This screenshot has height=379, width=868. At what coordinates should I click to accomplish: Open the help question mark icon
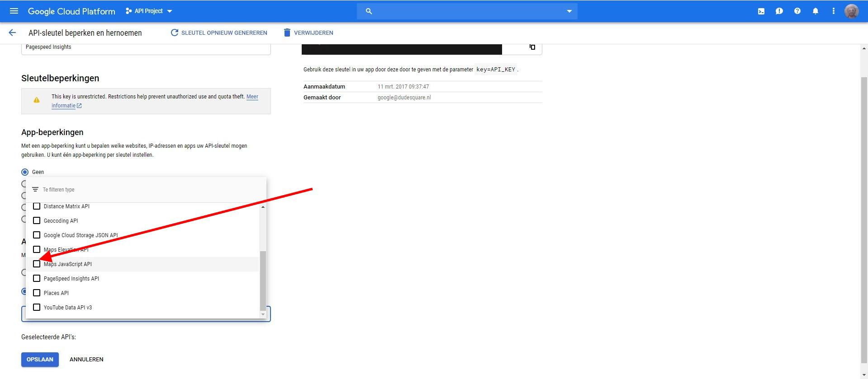pos(797,11)
